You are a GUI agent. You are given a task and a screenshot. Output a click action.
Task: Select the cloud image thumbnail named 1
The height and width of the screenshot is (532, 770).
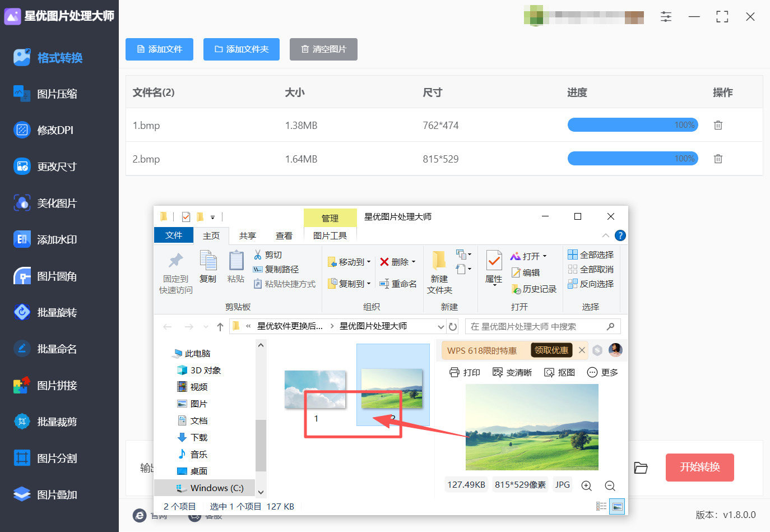click(316, 389)
